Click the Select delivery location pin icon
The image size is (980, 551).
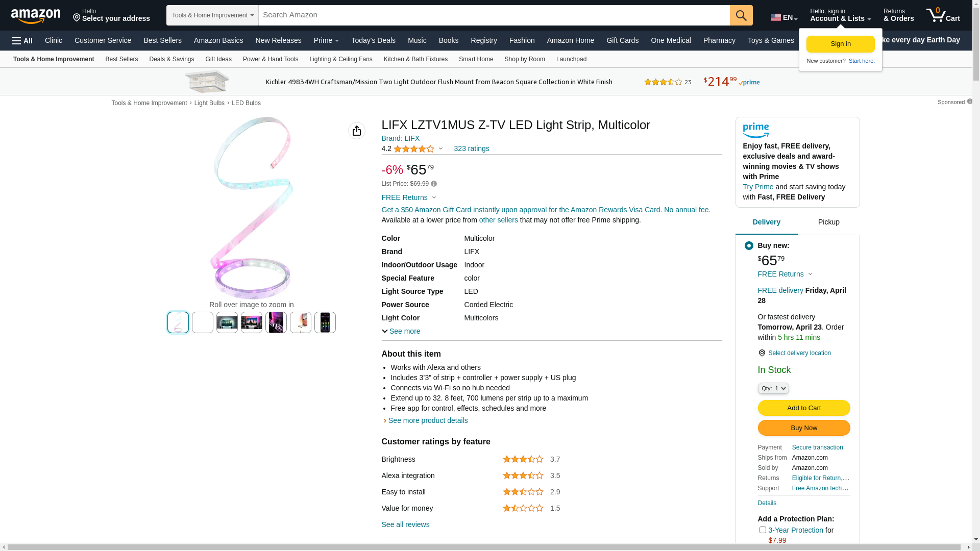[x=762, y=353]
